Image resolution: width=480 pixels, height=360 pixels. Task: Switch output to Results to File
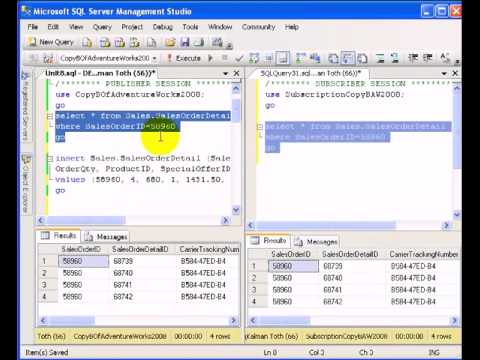(362, 58)
